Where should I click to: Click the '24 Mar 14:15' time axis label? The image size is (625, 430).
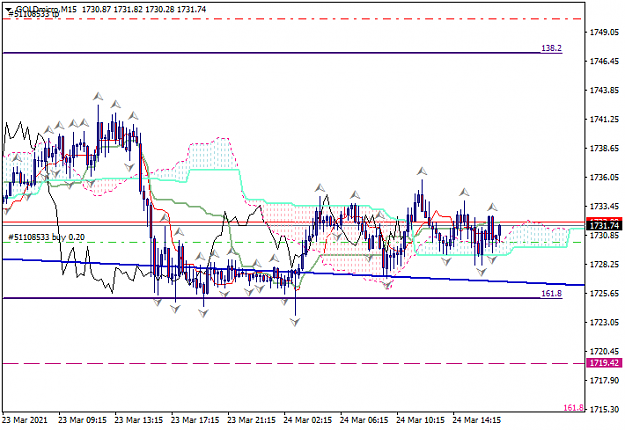tap(477, 420)
